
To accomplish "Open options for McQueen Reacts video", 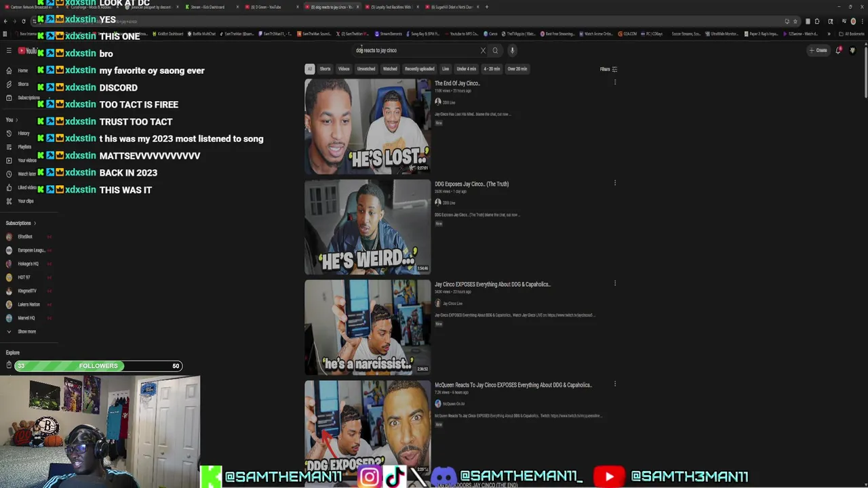I will 615,384.
